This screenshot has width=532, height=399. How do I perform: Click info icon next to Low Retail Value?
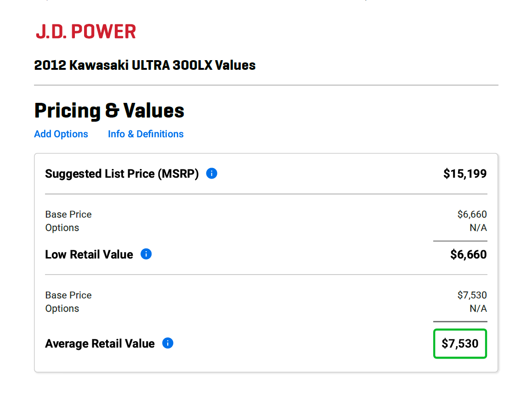coord(146,254)
